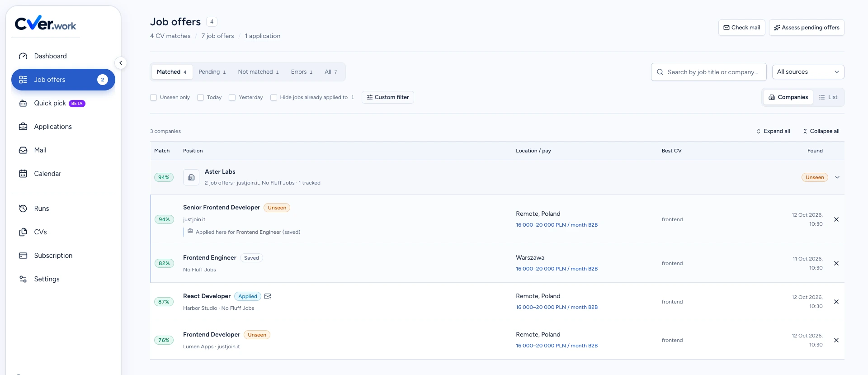
Task: Dismiss the Senior Frontend Developer offer
Action: (x=836, y=219)
